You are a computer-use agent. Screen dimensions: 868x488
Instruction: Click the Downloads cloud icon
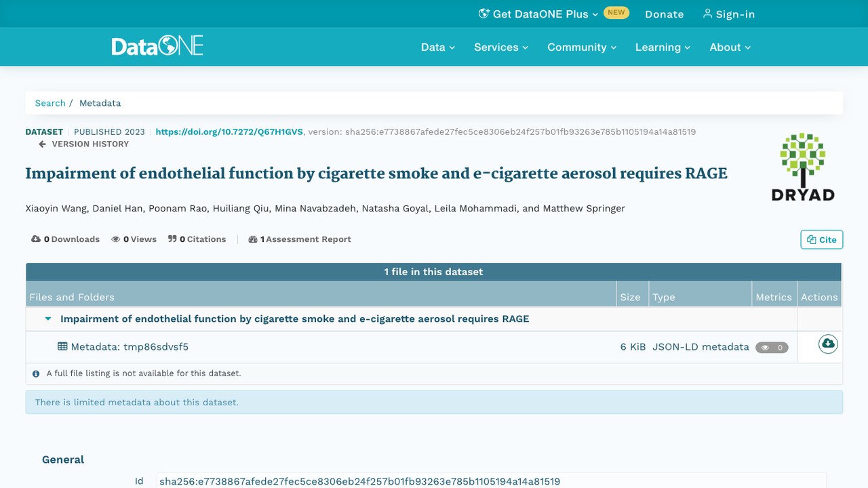[x=36, y=239]
